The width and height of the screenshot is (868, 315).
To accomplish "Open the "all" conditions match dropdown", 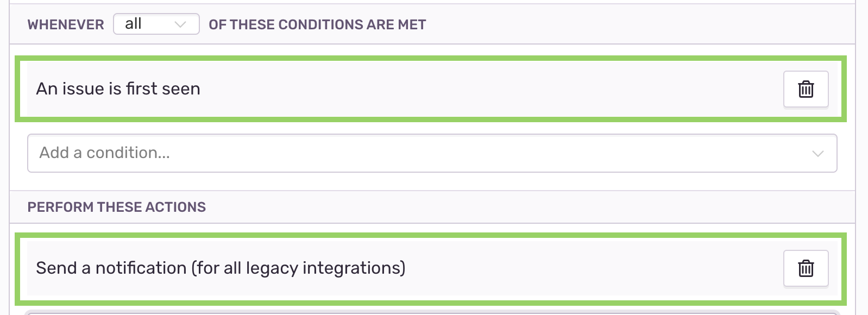I will tap(156, 24).
